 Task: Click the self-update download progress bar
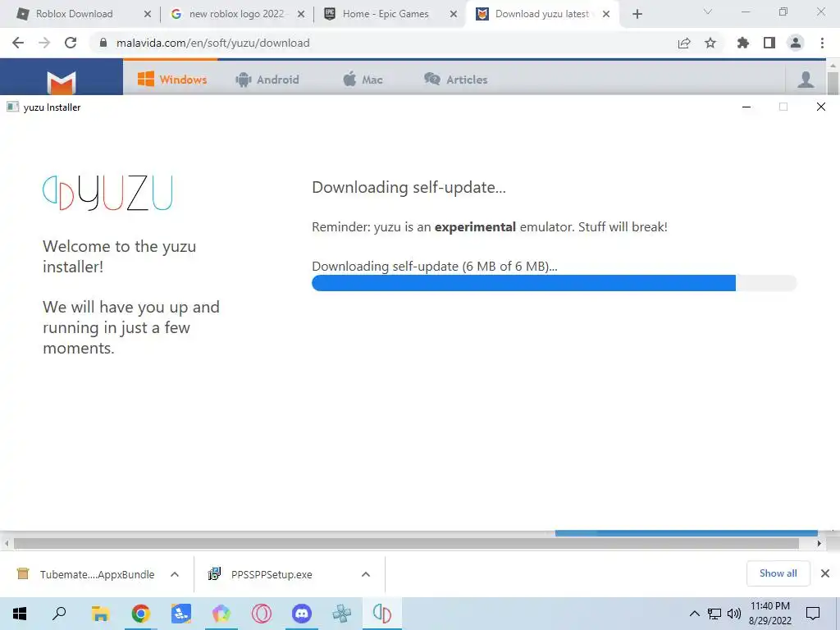click(x=554, y=283)
